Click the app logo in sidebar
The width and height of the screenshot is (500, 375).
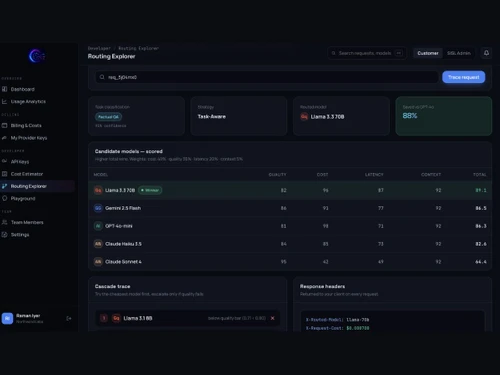[x=37, y=56]
